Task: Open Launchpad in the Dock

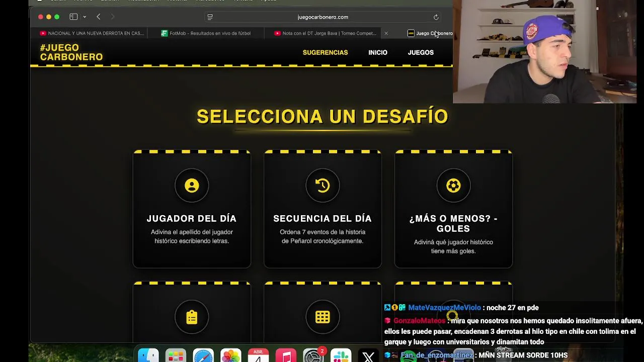Action: click(176, 356)
